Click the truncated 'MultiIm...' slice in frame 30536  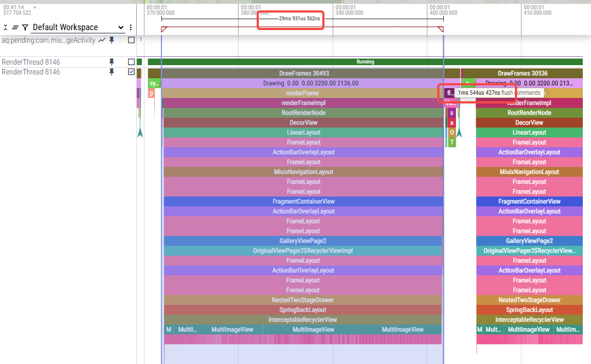pyautogui.click(x=567, y=329)
